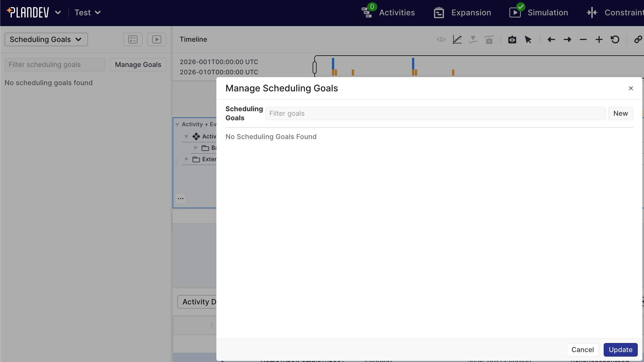The image size is (644, 362).
Task: Open the Test plan dropdown
Action: [87, 12]
